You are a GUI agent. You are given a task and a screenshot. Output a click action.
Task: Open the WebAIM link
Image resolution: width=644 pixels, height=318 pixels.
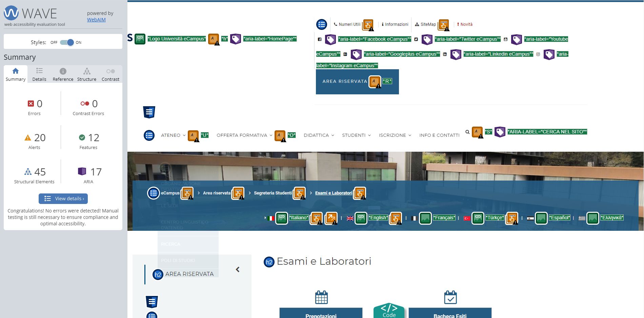coord(96,20)
